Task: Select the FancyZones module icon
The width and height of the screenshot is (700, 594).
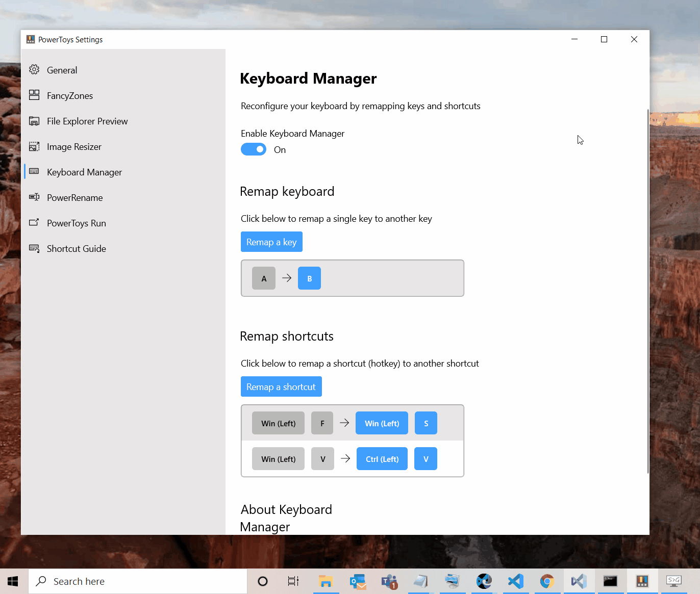Action: (34, 95)
